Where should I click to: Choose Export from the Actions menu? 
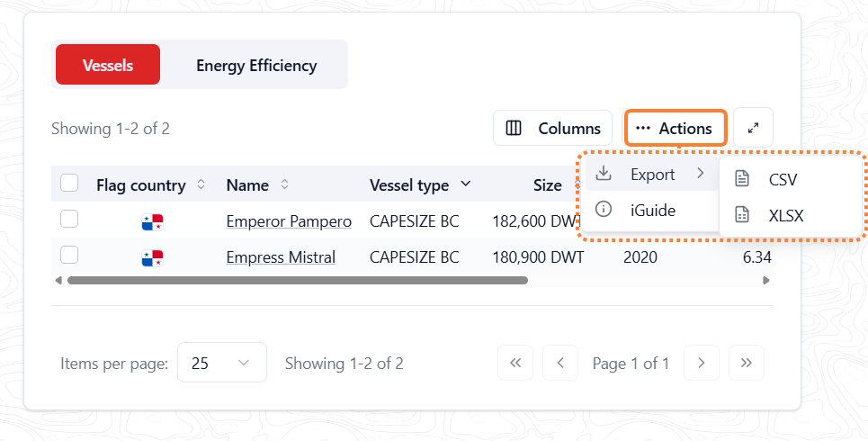click(x=651, y=174)
